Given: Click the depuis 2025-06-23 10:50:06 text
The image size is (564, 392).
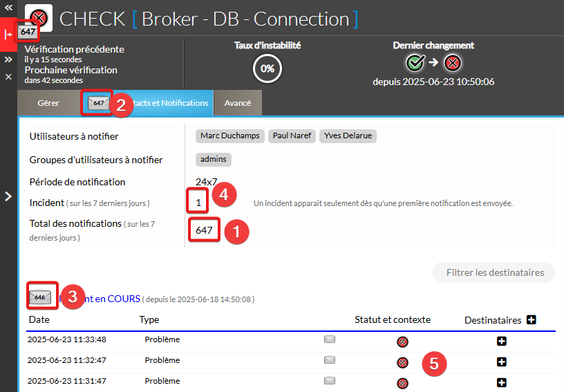Looking at the screenshot, I should pyautogui.click(x=433, y=82).
